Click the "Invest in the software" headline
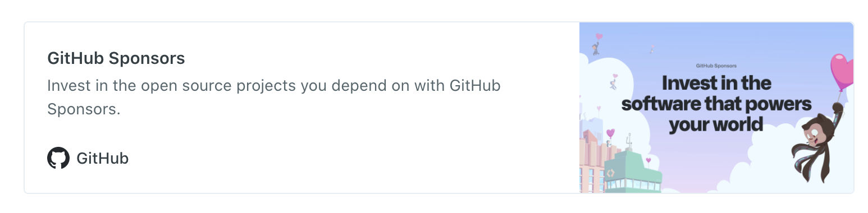868x213 pixels. (x=716, y=104)
